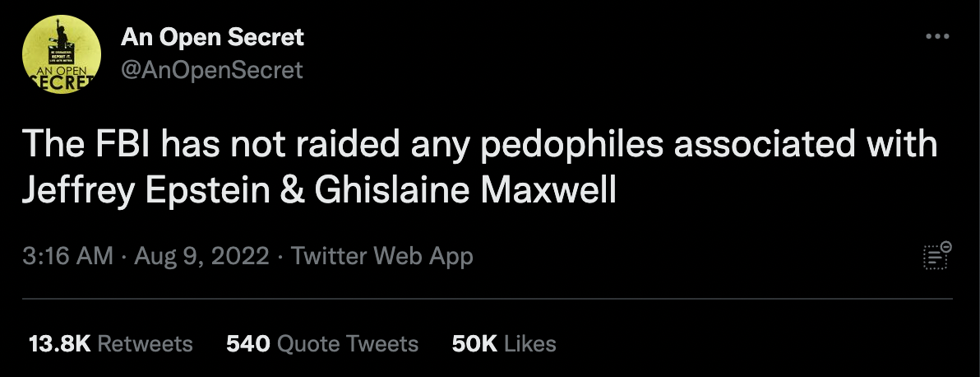Click the ampersand in the tweet text
Image resolution: width=980 pixels, height=377 pixels.
pyautogui.click(x=292, y=192)
